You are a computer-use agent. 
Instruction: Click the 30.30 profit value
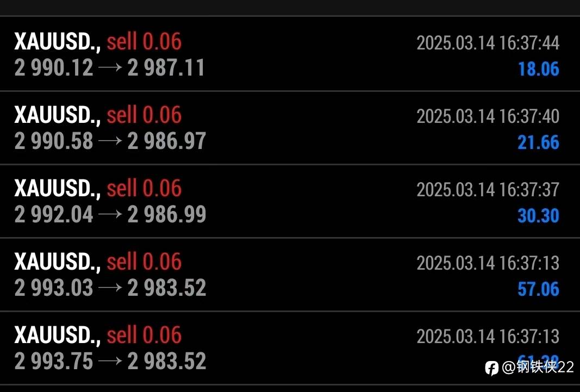click(x=538, y=216)
